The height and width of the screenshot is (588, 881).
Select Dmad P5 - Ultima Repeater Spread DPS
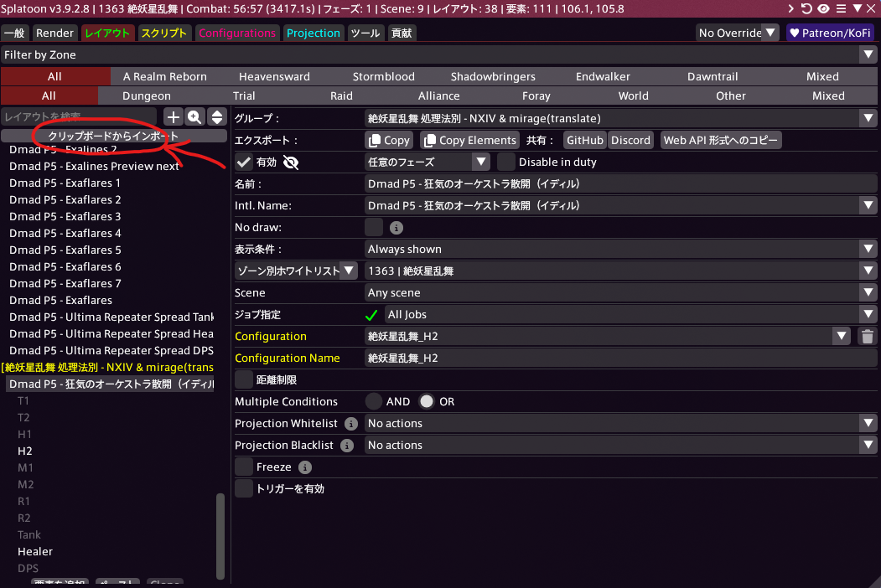(111, 350)
